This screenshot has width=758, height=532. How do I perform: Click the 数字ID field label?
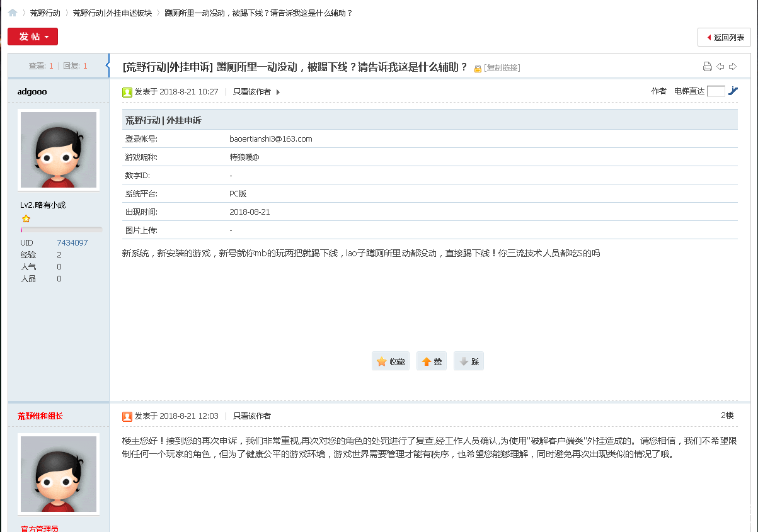pos(137,176)
